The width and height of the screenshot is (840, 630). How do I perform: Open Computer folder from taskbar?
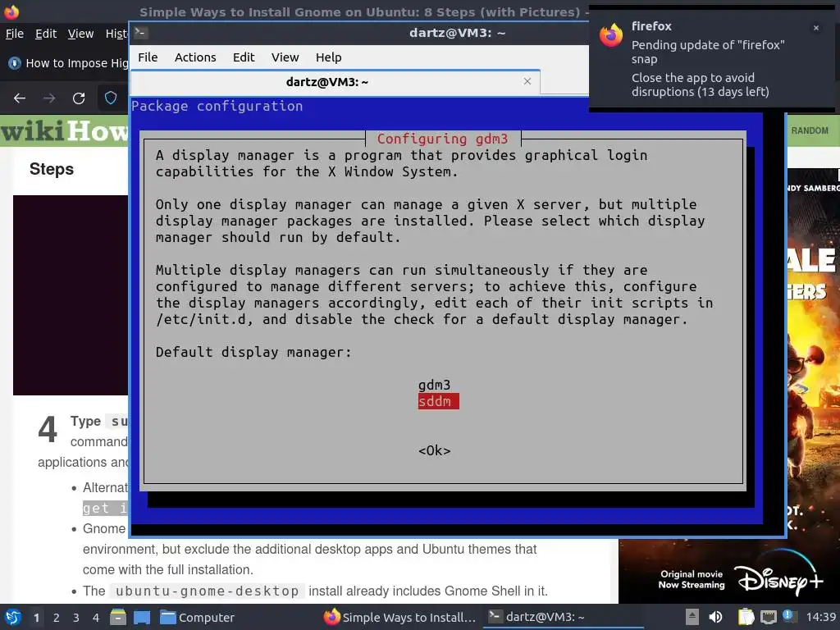pyautogui.click(x=197, y=617)
